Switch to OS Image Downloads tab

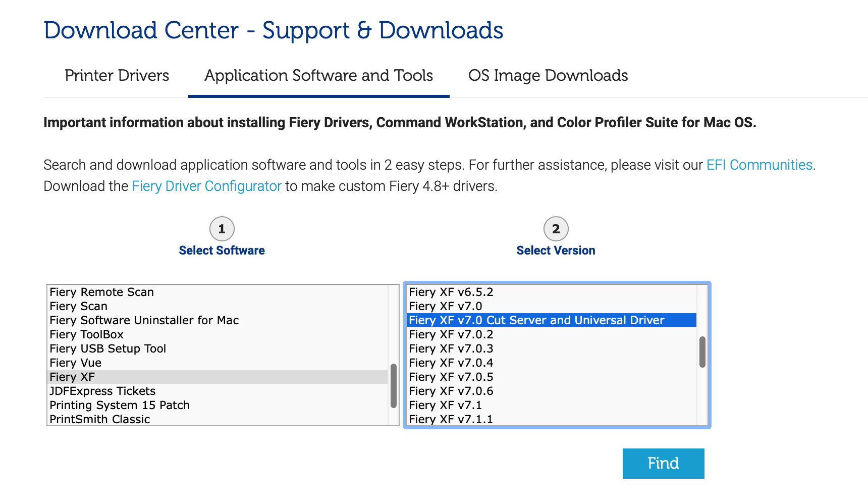tap(548, 76)
